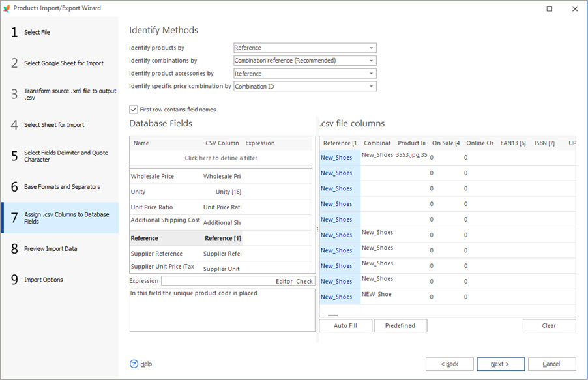The image size is (588, 380).
Task: Close the Products Import/Export Wizard
Action: pos(575,8)
